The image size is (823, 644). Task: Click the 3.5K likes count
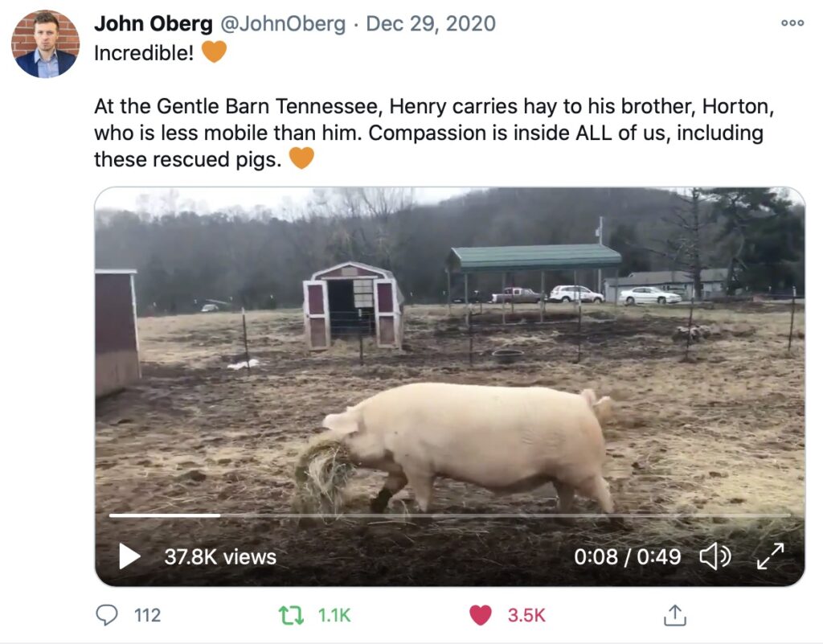(x=526, y=615)
